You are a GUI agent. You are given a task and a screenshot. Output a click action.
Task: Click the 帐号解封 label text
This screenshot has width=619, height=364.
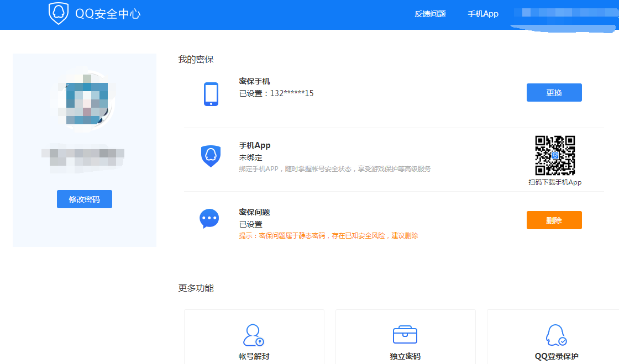[x=254, y=356]
